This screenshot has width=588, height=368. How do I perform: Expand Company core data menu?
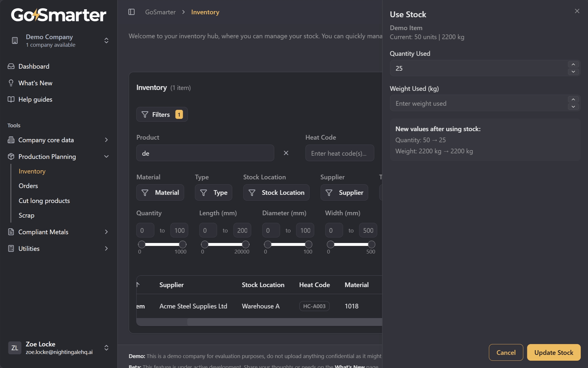coord(59,140)
